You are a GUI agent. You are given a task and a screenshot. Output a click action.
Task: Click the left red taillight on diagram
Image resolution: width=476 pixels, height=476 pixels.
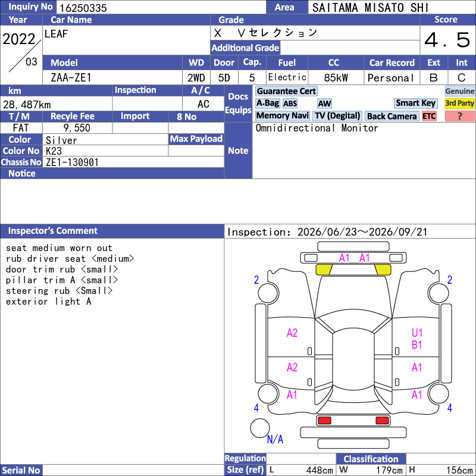(324, 421)
